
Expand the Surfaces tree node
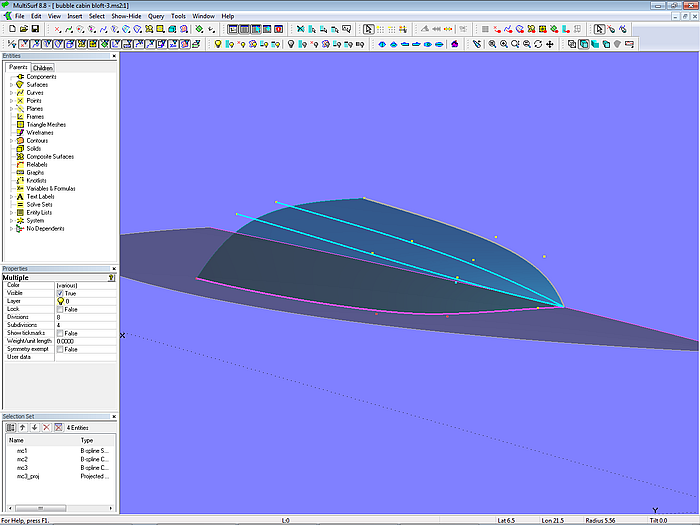coord(11,85)
